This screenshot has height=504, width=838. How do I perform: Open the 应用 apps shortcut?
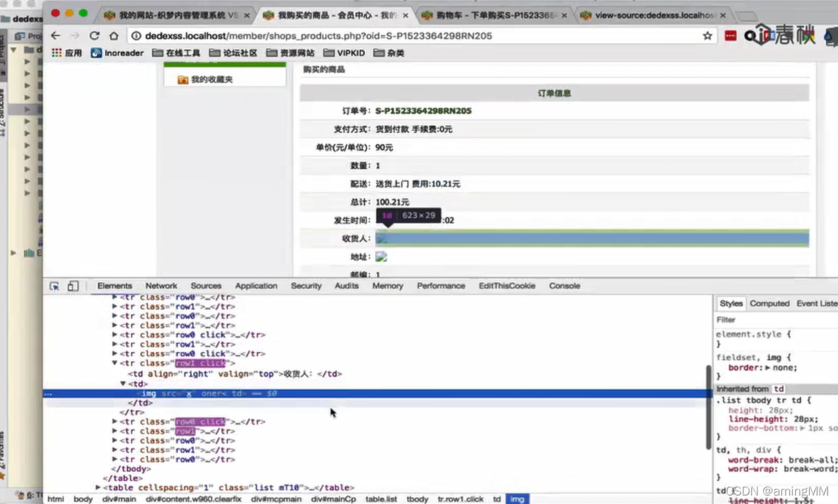tap(66, 53)
